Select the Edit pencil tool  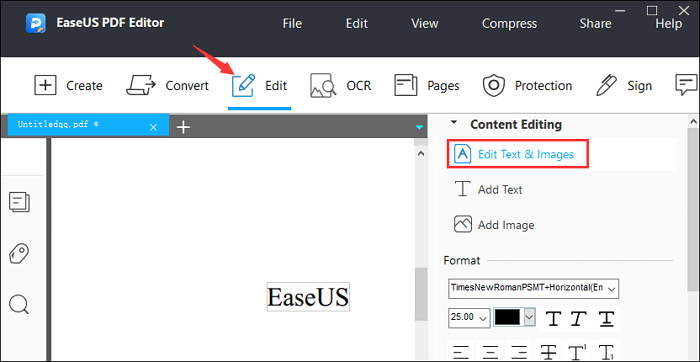[259, 85]
